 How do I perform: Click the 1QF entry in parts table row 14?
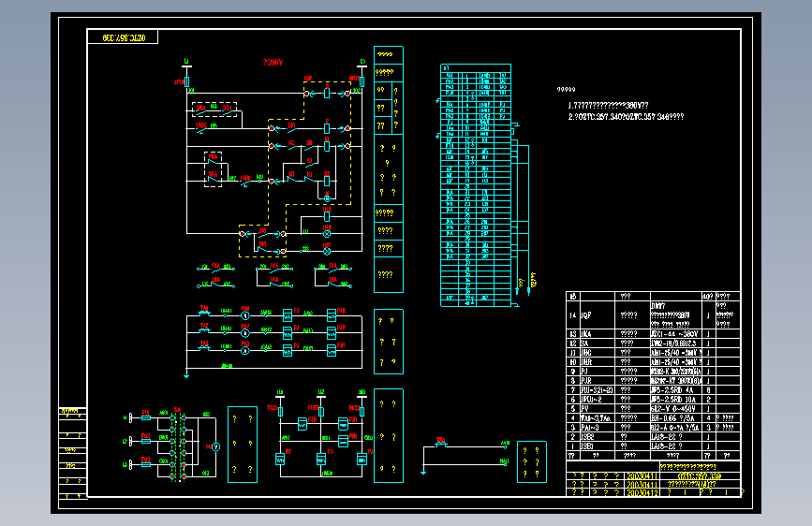pyautogui.click(x=585, y=315)
